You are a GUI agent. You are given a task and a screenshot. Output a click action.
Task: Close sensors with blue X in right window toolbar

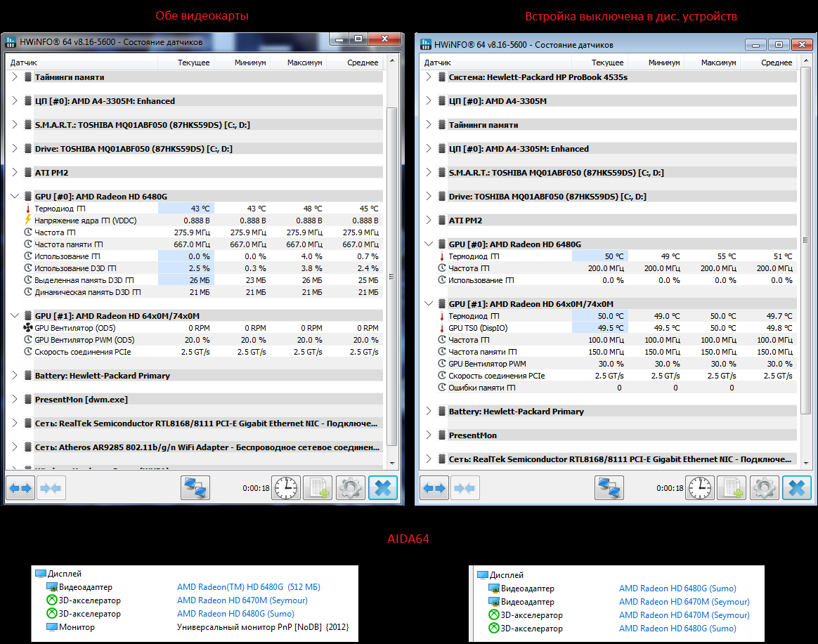click(x=797, y=488)
